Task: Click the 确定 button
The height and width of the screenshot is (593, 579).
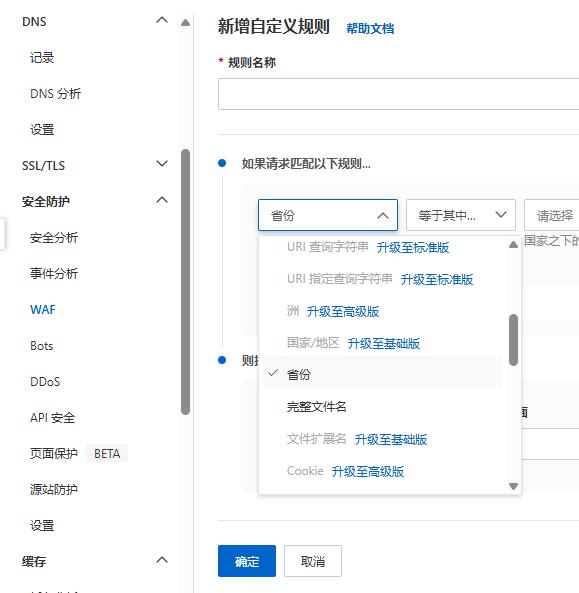Action: (247, 561)
